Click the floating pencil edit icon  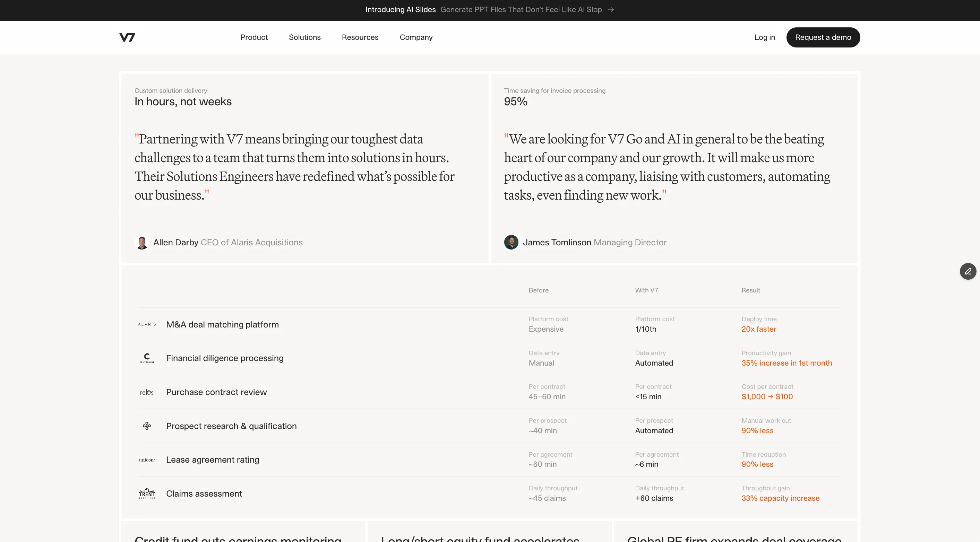pos(968,271)
